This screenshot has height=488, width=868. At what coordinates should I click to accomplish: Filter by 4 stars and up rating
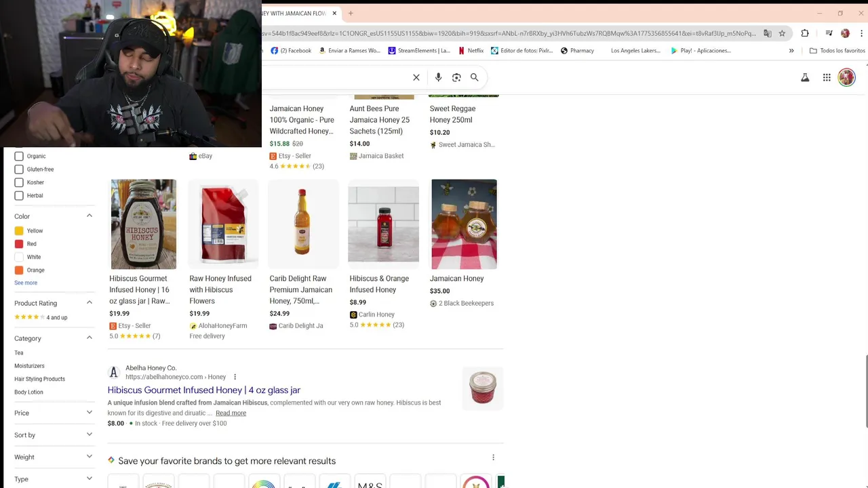tap(41, 317)
